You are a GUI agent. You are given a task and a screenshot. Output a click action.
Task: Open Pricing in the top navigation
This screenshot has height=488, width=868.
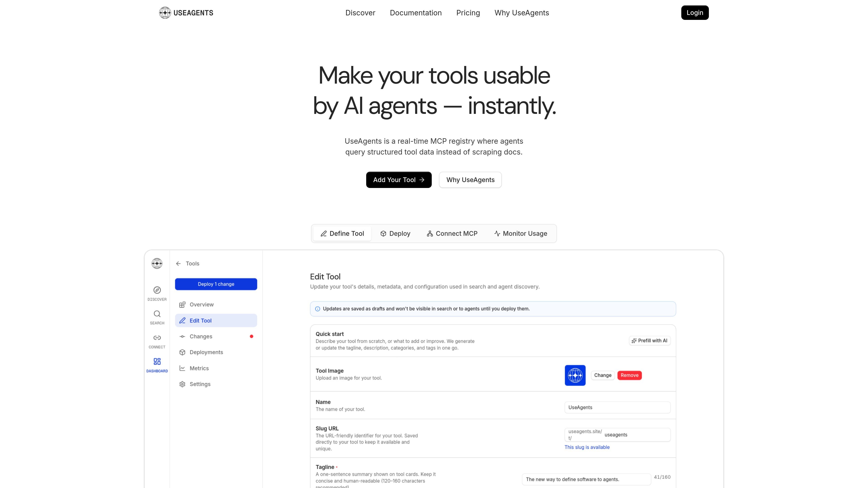468,13
